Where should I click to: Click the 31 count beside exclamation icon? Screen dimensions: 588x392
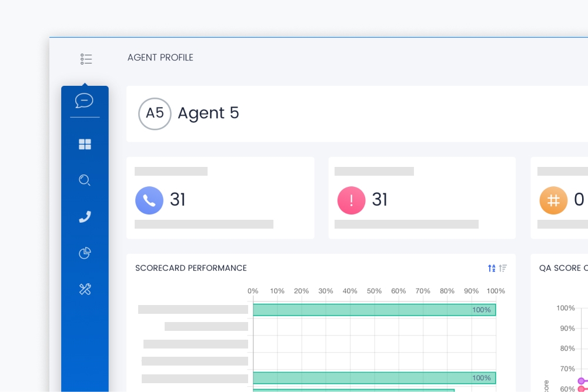pyautogui.click(x=379, y=199)
